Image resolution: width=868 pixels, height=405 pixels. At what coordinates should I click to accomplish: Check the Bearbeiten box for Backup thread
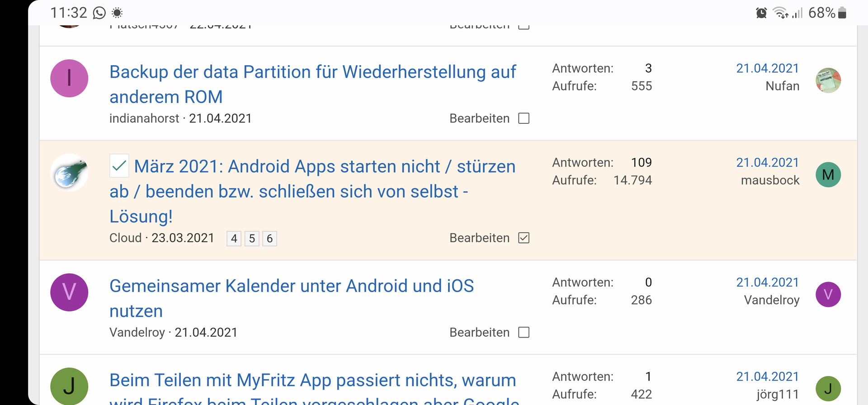click(x=524, y=118)
